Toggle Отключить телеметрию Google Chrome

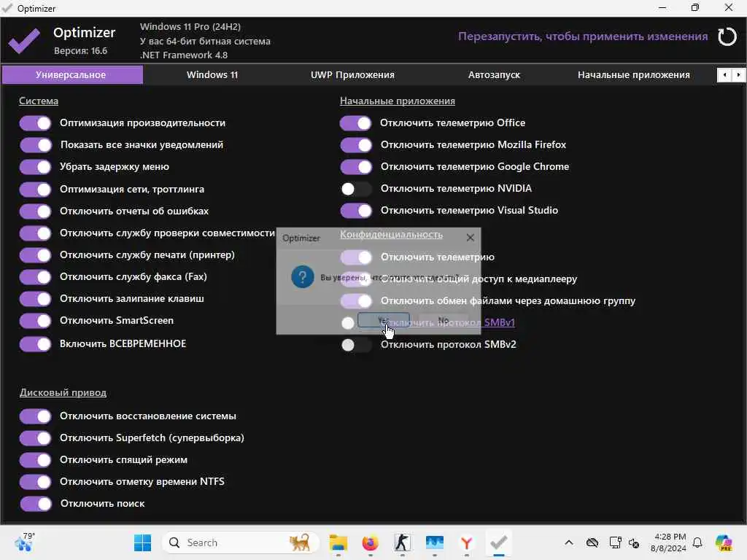tap(356, 167)
